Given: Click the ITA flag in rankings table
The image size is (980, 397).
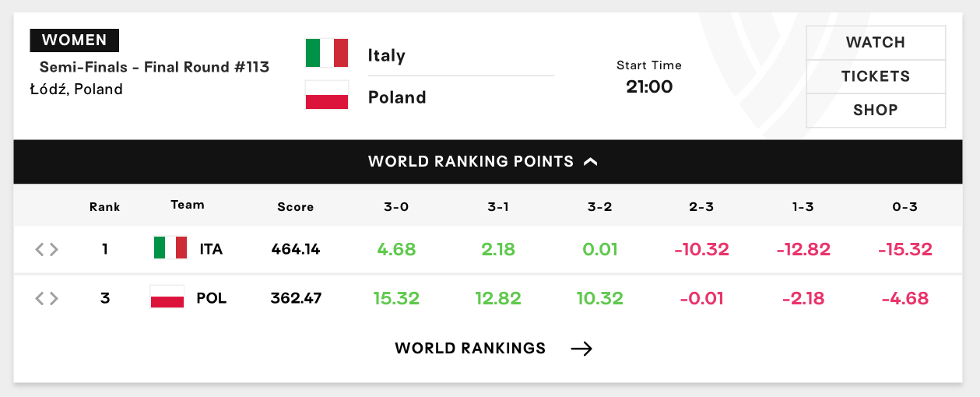Looking at the screenshot, I should [x=170, y=248].
